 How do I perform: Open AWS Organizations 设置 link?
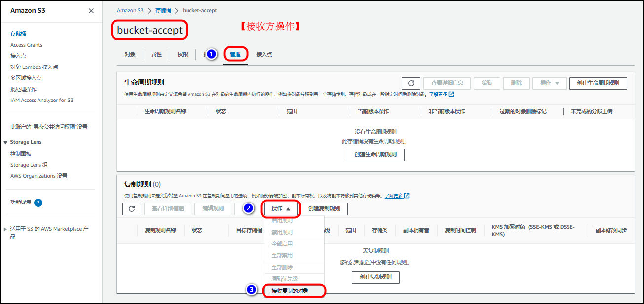pyautogui.click(x=39, y=176)
